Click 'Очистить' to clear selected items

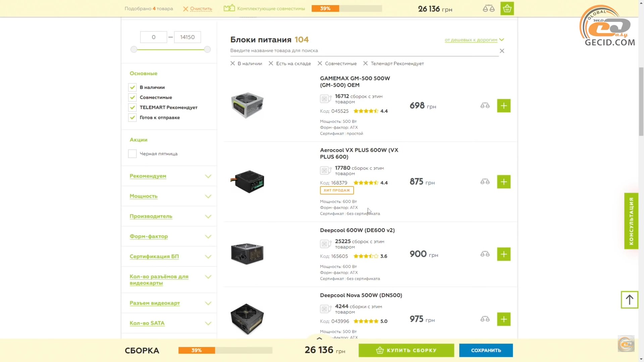201,9
